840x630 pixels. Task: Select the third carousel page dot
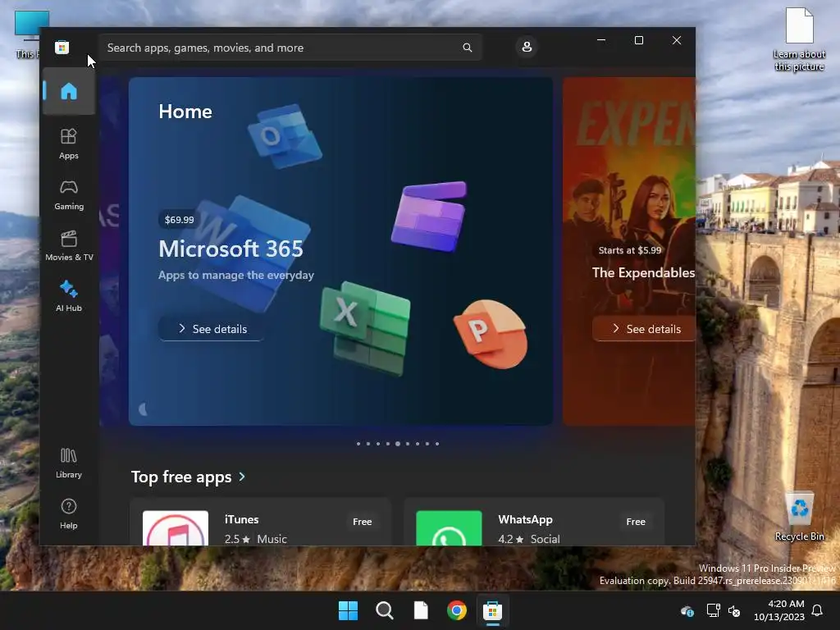[x=378, y=444]
